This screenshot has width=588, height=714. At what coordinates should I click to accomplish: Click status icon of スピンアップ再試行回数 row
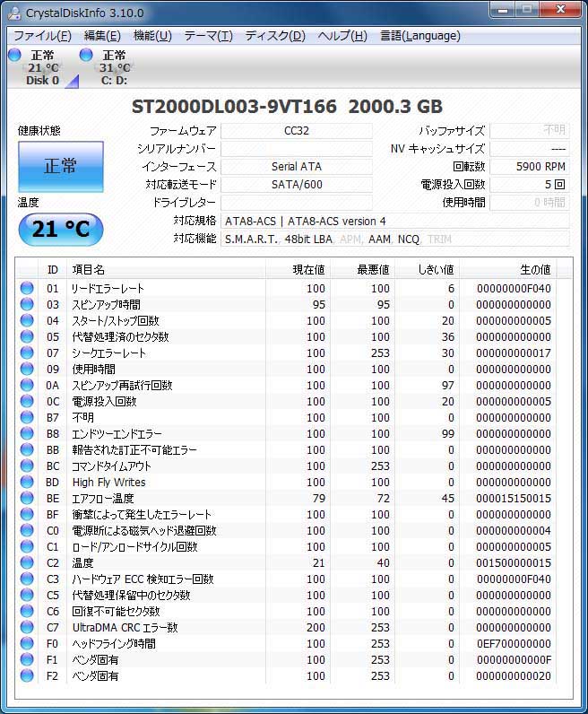click(x=27, y=385)
